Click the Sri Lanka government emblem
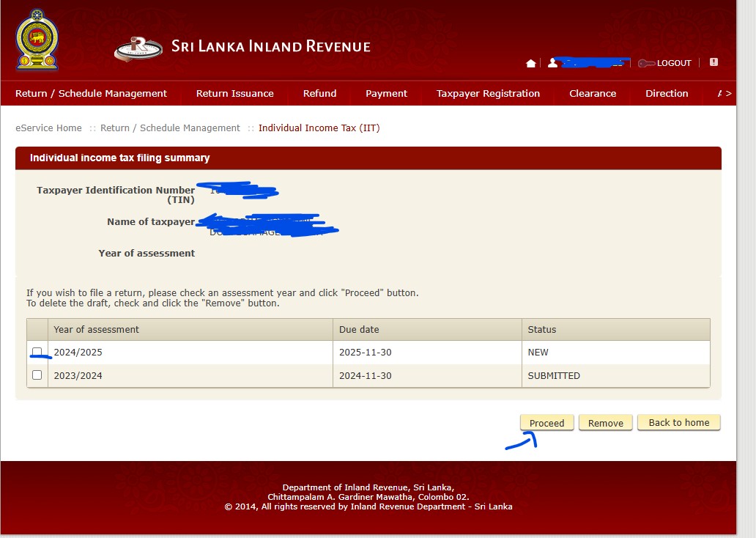 pos(37,40)
